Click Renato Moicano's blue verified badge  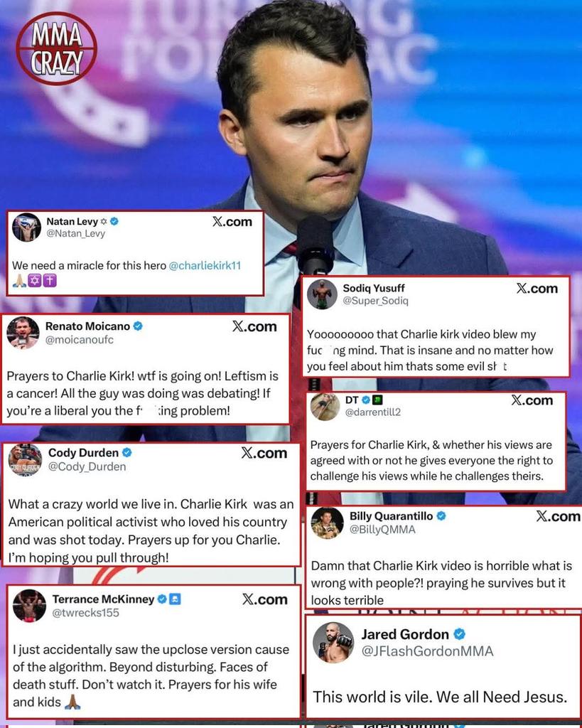click(x=138, y=326)
